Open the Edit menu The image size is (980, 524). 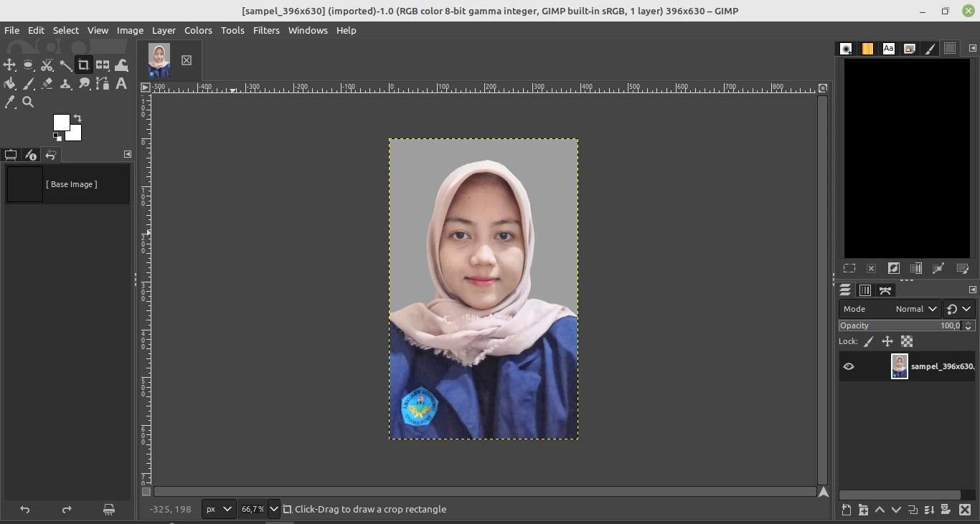tap(36, 30)
